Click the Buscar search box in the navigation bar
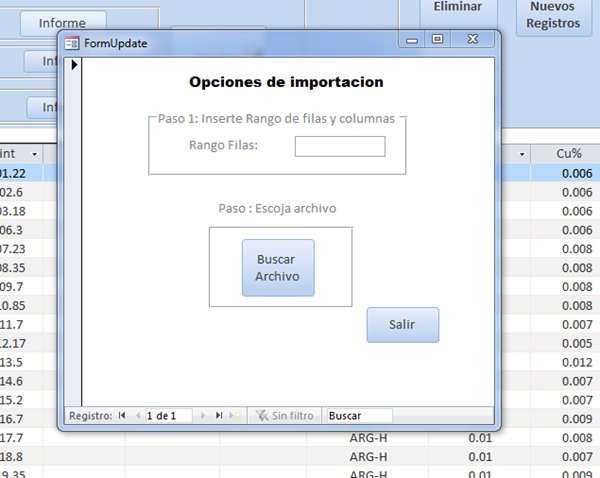Screen dimensions: 600x478 [x=360, y=416]
